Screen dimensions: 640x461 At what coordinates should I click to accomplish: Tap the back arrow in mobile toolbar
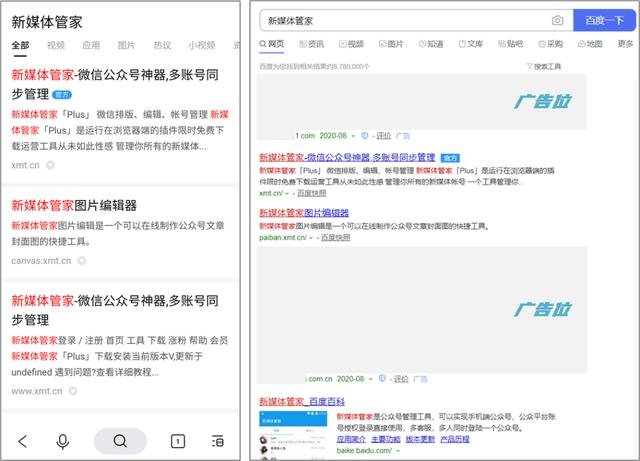[x=23, y=441]
